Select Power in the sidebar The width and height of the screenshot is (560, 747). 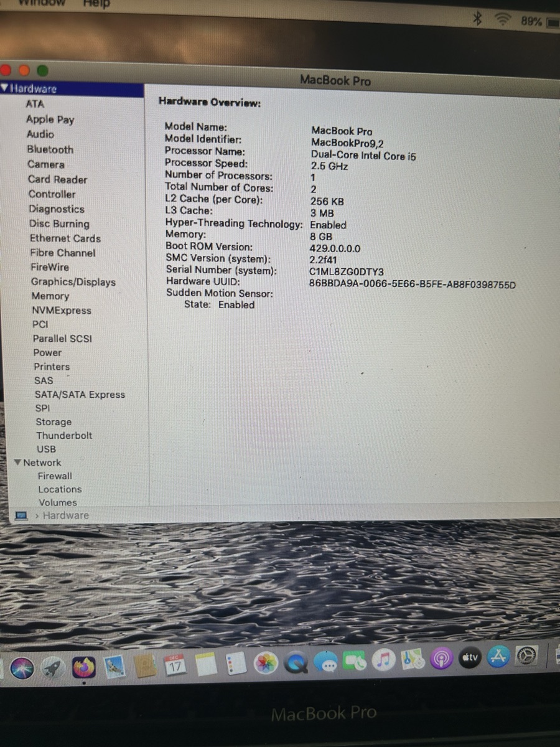pos(47,352)
